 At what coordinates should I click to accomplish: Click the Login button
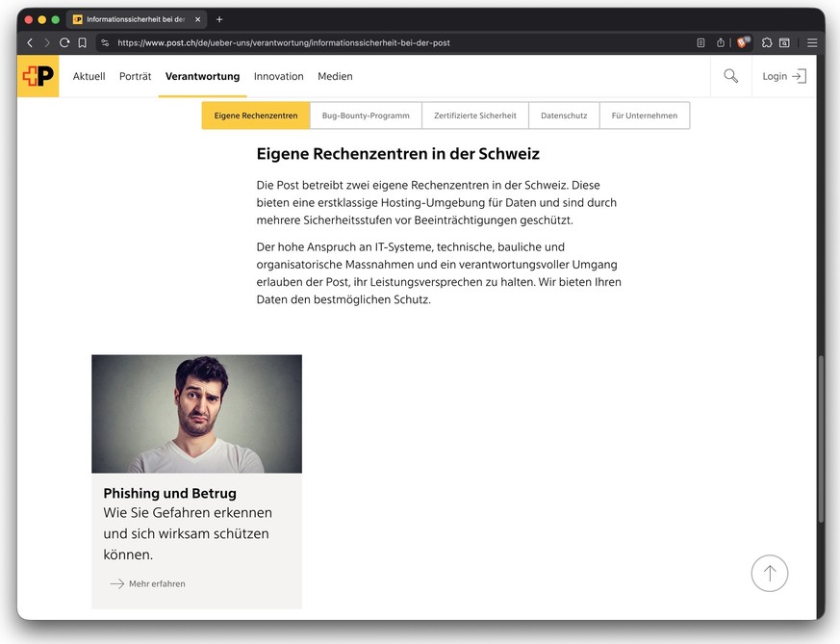[x=783, y=75]
